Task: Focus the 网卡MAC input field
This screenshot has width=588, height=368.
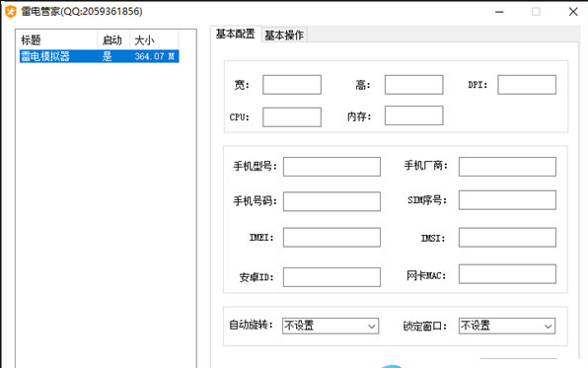Action: tap(507, 274)
